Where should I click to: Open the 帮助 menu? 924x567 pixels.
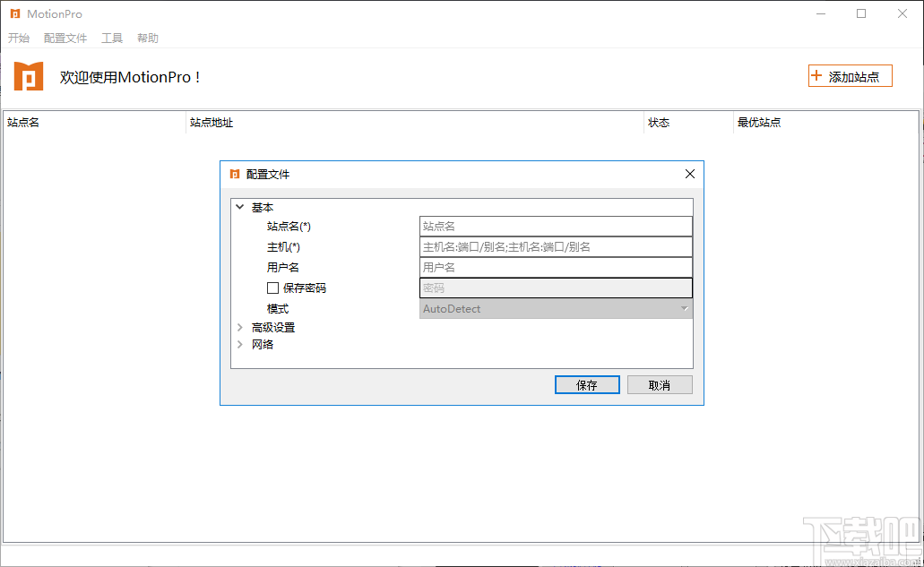pyautogui.click(x=147, y=38)
